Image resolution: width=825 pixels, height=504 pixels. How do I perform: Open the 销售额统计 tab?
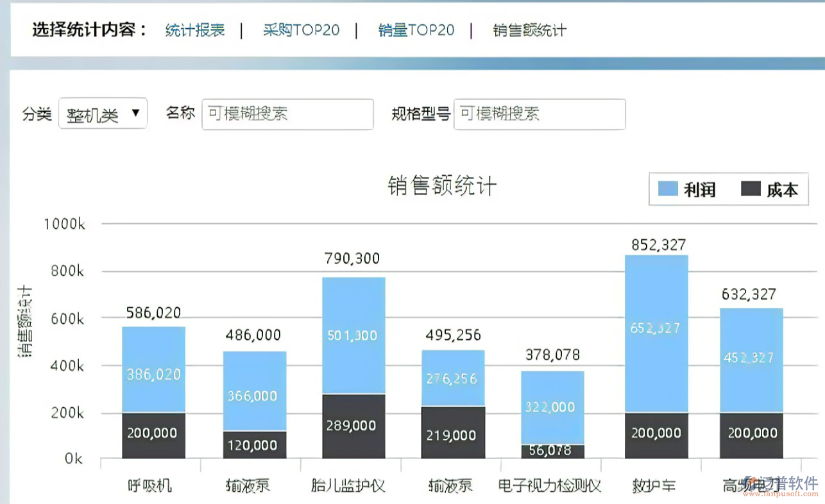coord(529,30)
